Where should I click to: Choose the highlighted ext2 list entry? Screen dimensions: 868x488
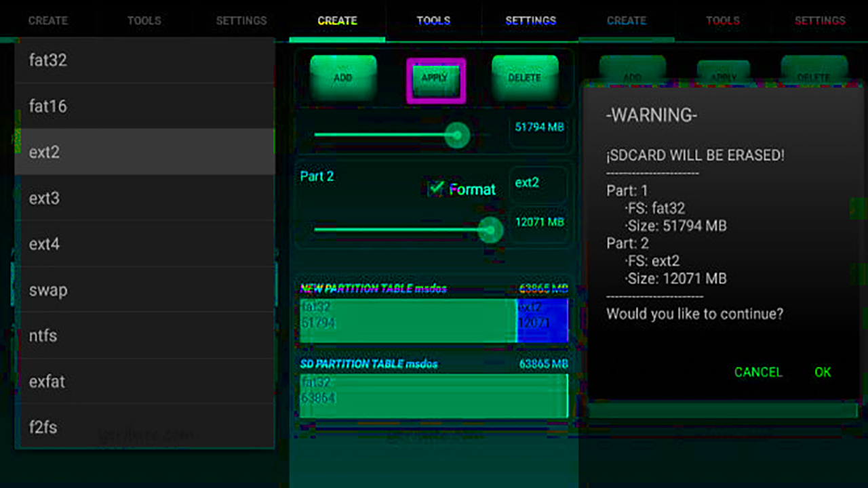[144, 152]
